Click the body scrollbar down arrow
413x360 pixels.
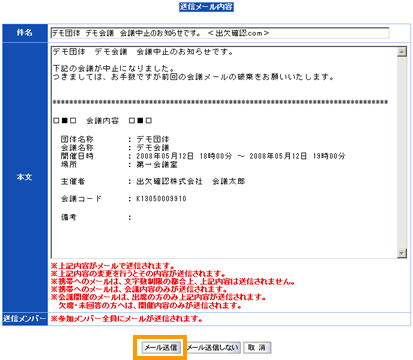pyautogui.click(x=402, y=253)
